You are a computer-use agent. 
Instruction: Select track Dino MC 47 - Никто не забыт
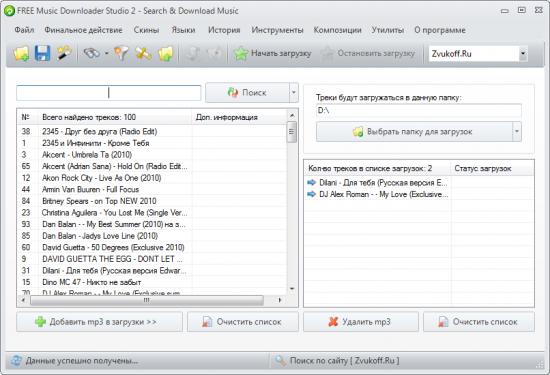[x=152, y=282]
